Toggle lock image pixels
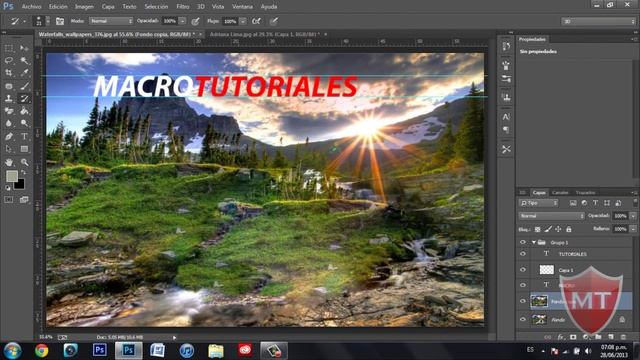The image size is (640, 360). tap(548, 229)
